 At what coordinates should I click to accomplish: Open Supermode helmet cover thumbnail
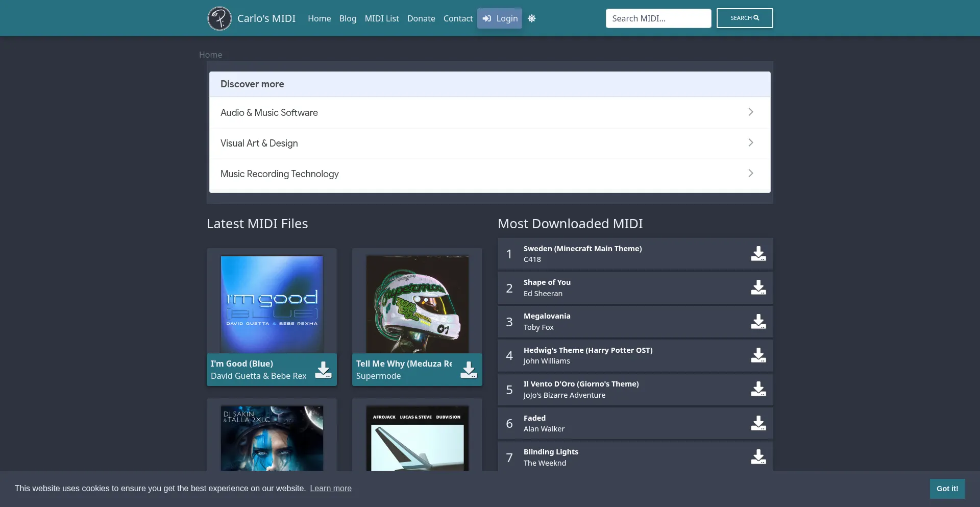click(418, 305)
